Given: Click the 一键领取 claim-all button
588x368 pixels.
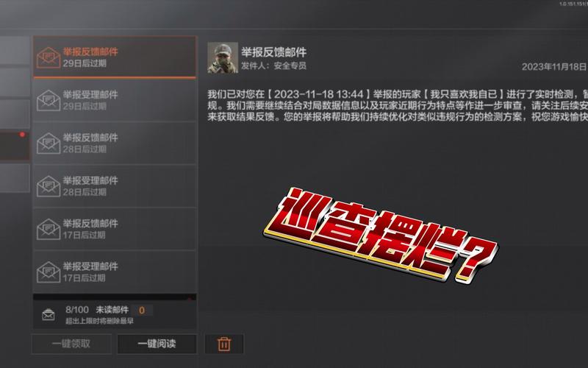Looking at the screenshot, I should point(71,344).
